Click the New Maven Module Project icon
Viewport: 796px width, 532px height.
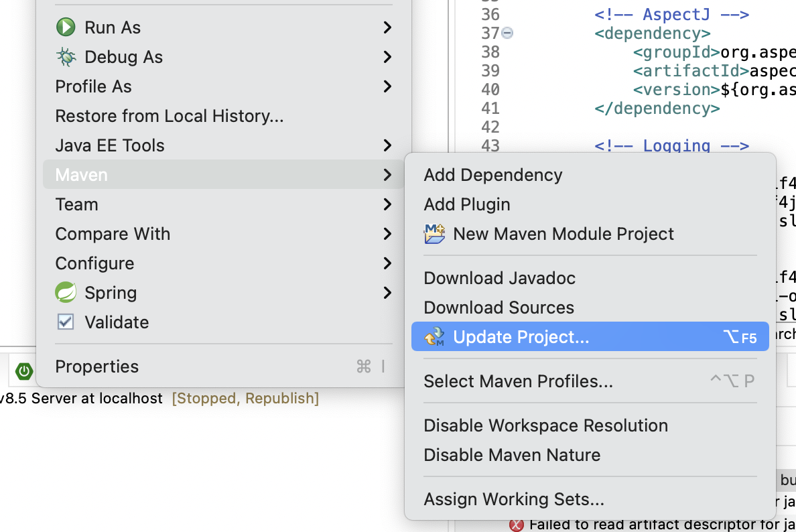click(435, 234)
